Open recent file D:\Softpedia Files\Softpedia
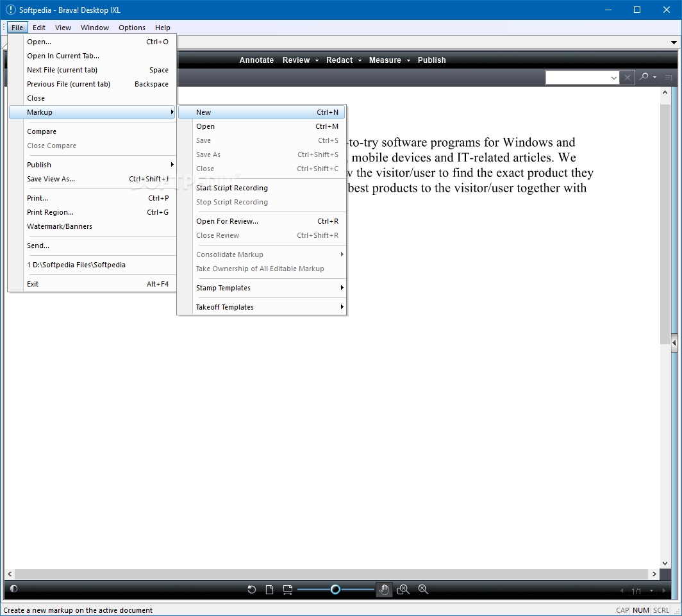This screenshot has width=682, height=616. coord(92,265)
